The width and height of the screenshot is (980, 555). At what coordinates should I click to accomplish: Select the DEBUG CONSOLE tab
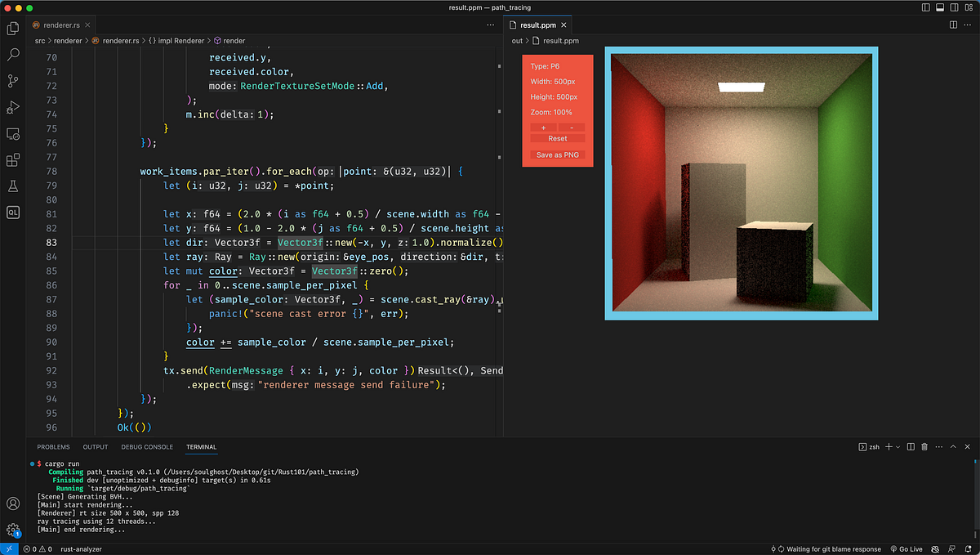tap(147, 446)
